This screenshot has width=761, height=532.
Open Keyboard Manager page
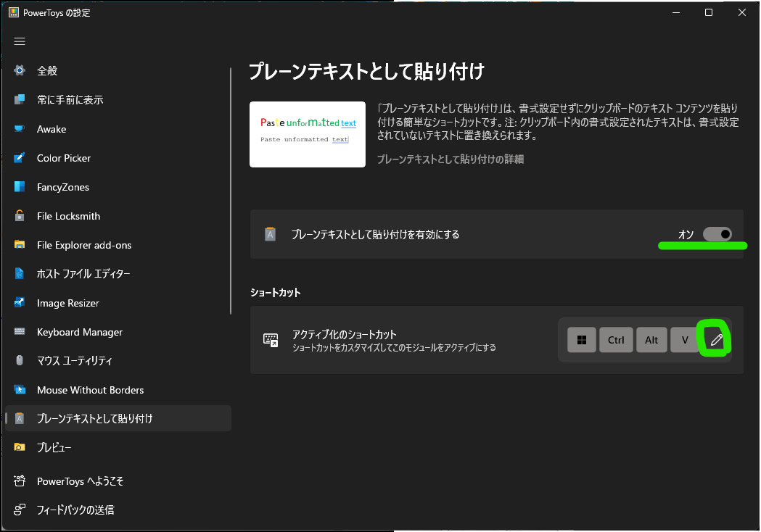click(x=118, y=332)
